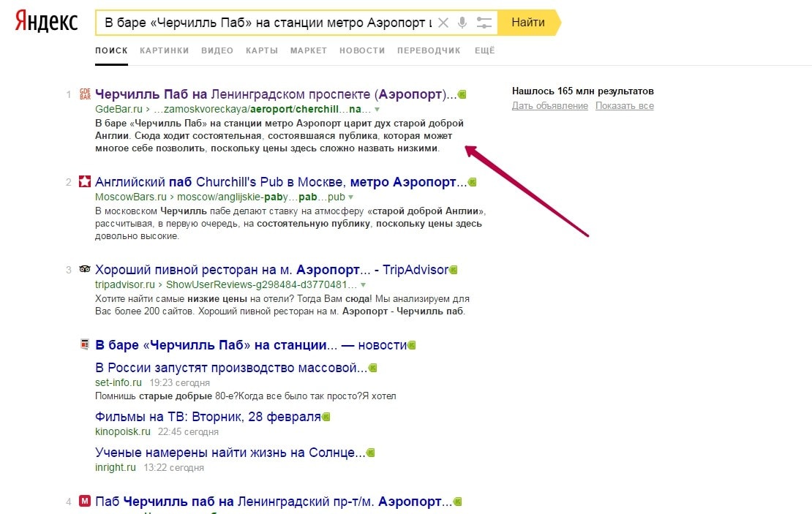This screenshot has width=812, height=514.
Task: Expand dropdown arrow next to GdeBar.ru URL
Action: point(377,109)
